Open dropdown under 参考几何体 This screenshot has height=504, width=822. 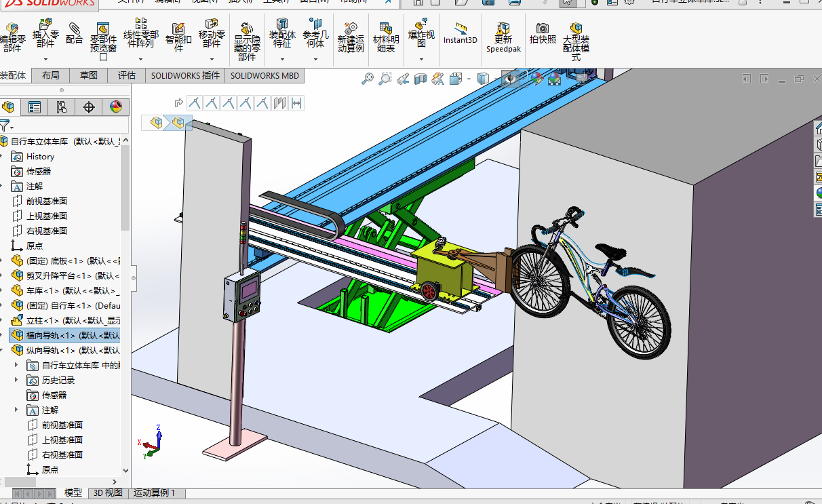tap(315, 59)
